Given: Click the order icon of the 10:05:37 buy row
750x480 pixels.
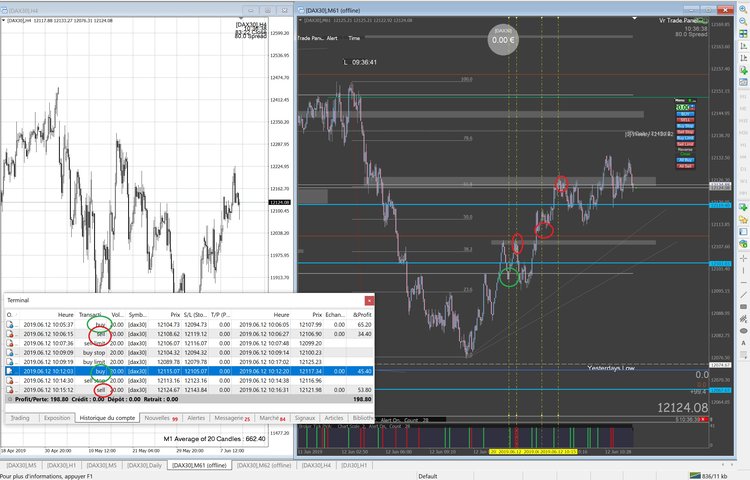Looking at the screenshot, I should [x=10, y=325].
